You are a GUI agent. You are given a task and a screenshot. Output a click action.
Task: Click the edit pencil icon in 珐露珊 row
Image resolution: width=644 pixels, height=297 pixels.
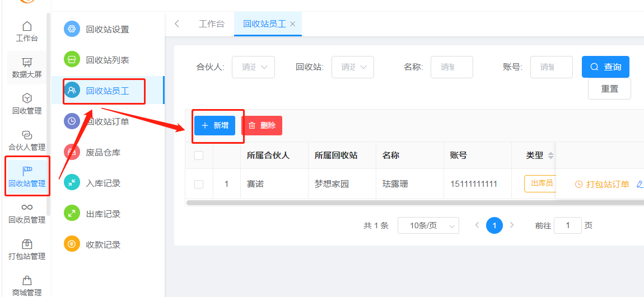pos(640,184)
